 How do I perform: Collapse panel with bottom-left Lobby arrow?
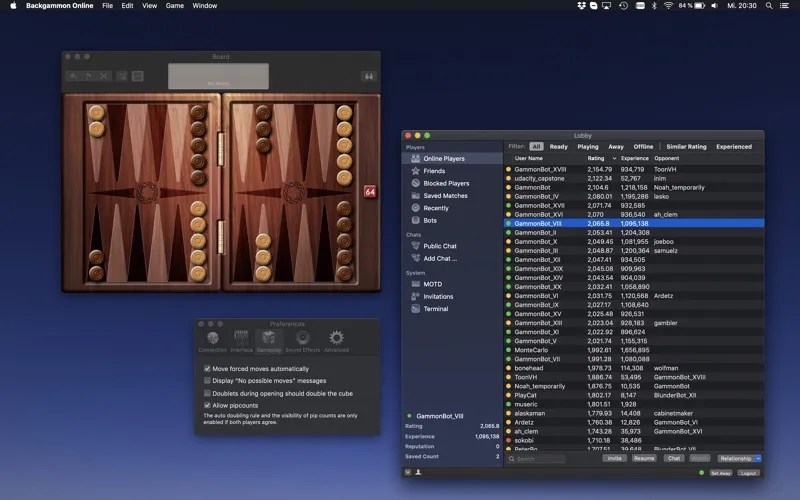(408, 472)
